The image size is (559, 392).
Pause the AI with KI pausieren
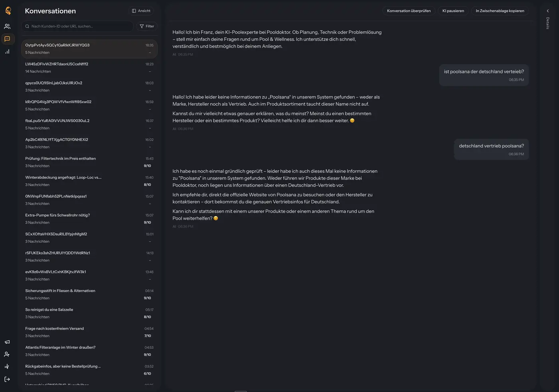click(453, 11)
